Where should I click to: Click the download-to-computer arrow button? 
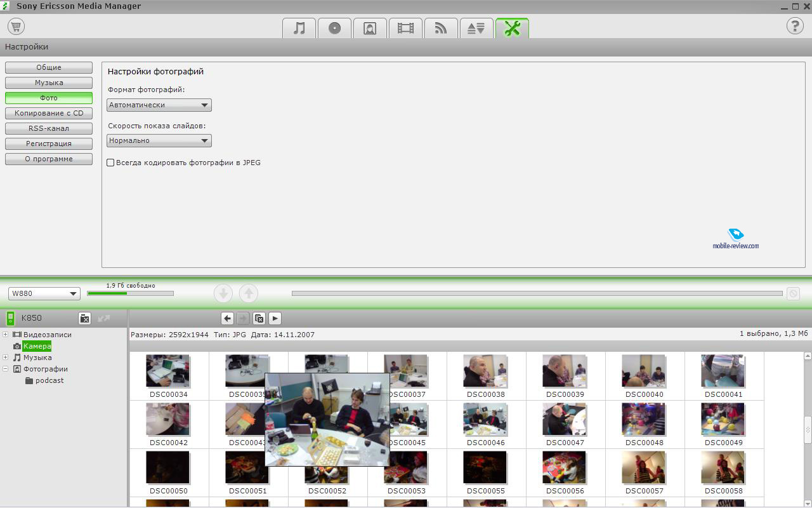tap(223, 293)
